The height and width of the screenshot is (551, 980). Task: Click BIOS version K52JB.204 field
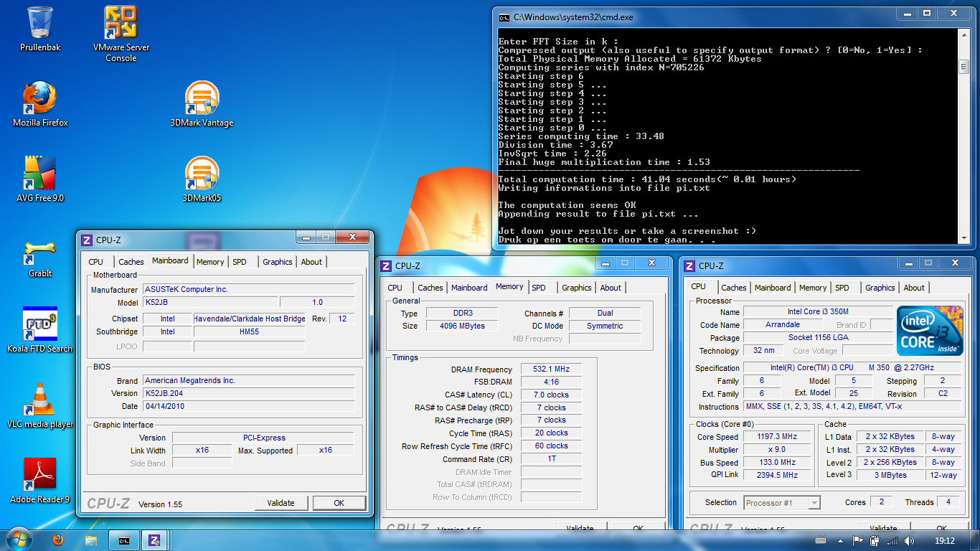(248, 393)
